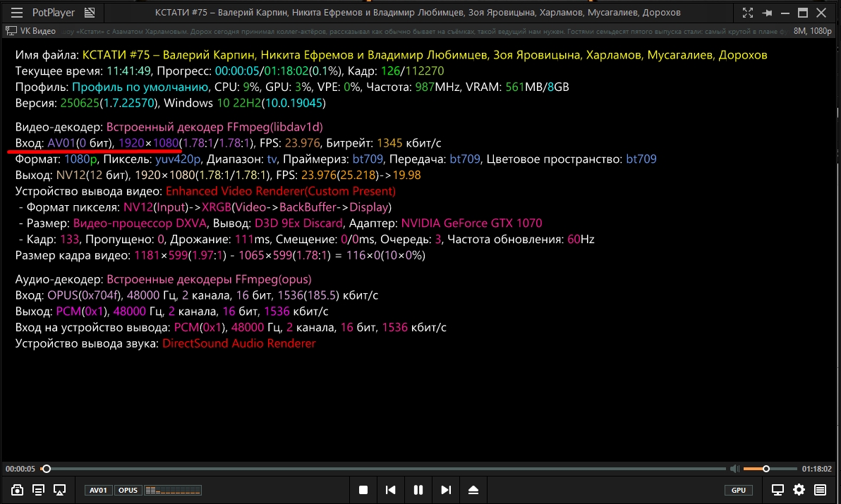Open the subtitles panel icon

click(x=39, y=490)
